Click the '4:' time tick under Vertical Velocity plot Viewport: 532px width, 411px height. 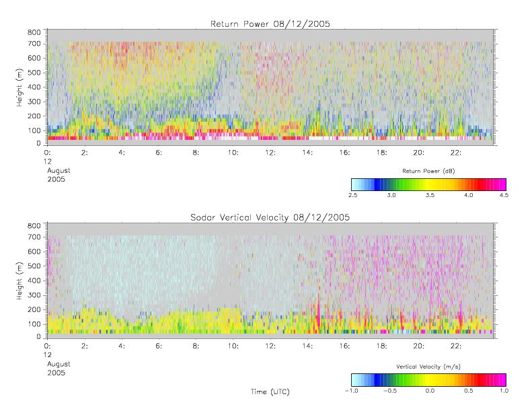pyautogui.click(x=122, y=346)
